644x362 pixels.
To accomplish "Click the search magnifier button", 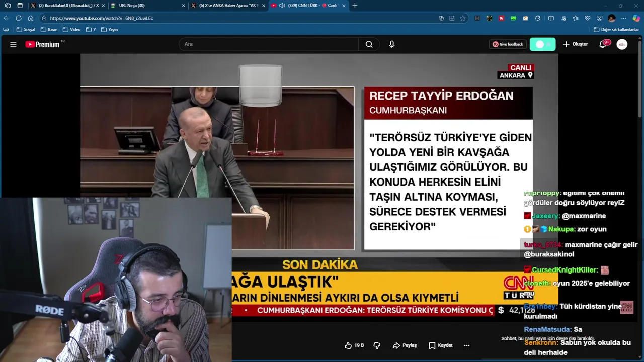I will (369, 44).
